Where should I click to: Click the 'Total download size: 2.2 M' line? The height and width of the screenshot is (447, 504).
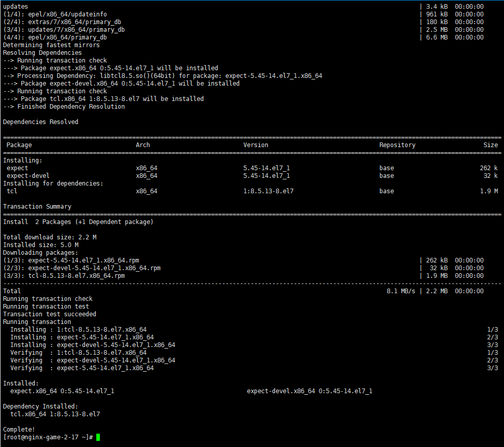click(x=50, y=237)
